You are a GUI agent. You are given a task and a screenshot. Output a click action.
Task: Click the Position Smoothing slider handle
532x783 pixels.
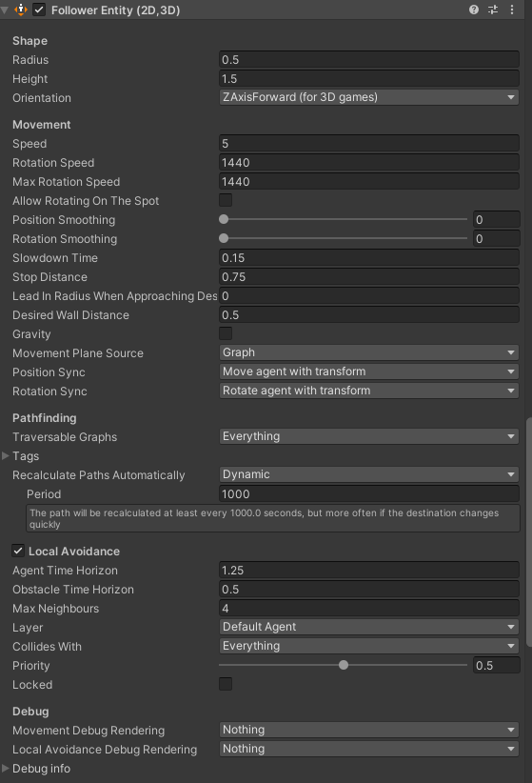(x=224, y=219)
